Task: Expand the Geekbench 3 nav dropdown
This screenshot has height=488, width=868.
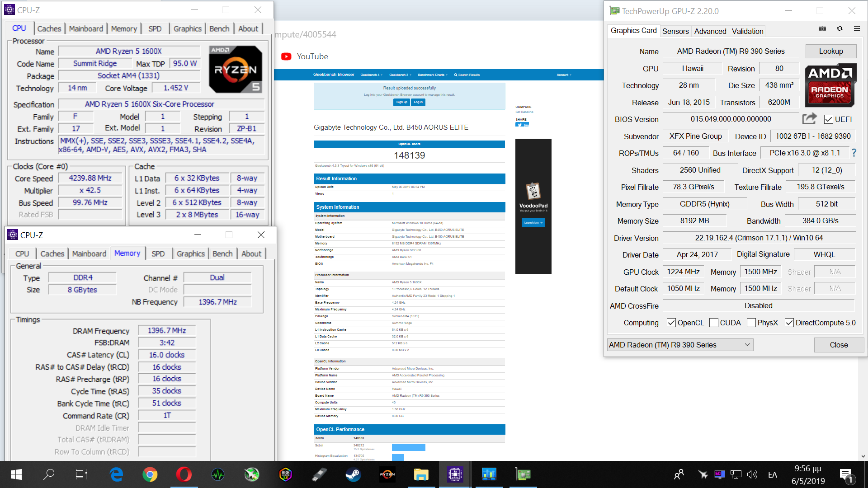Action: click(400, 75)
